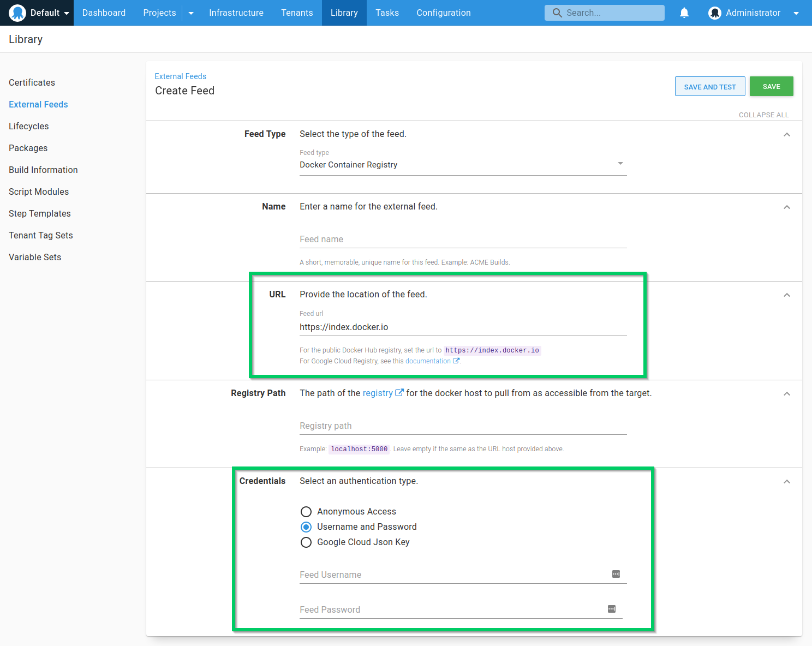Screen dimensions: 812x646
Task: Click the Octopus Deploy logo
Action: (x=17, y=13)
